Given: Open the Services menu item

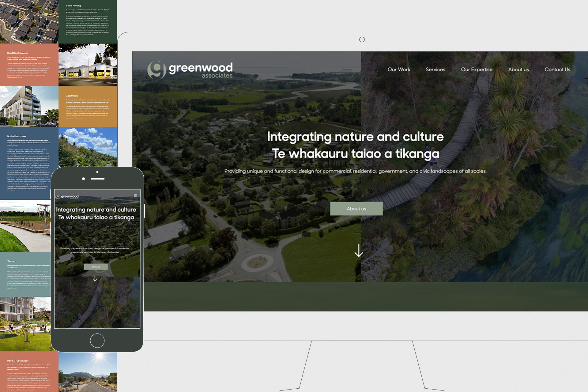Looking at the screenshot, I should coord(435,70).
